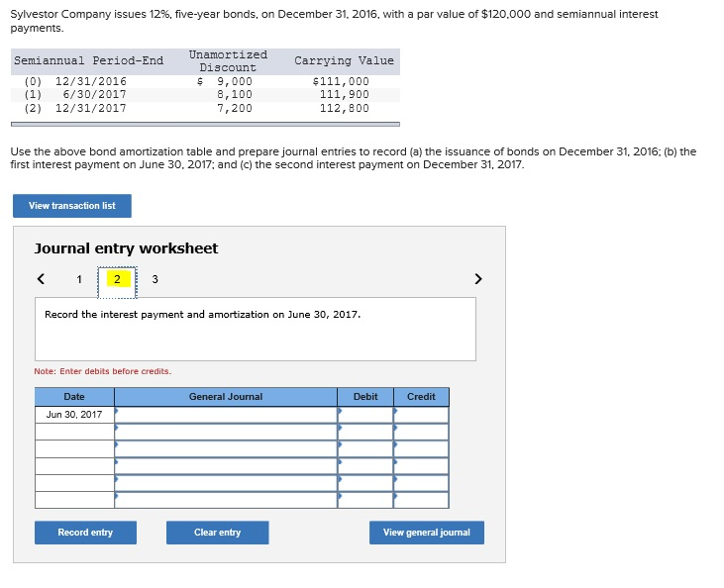Go to previous entry with left chevron

(41, 279)
